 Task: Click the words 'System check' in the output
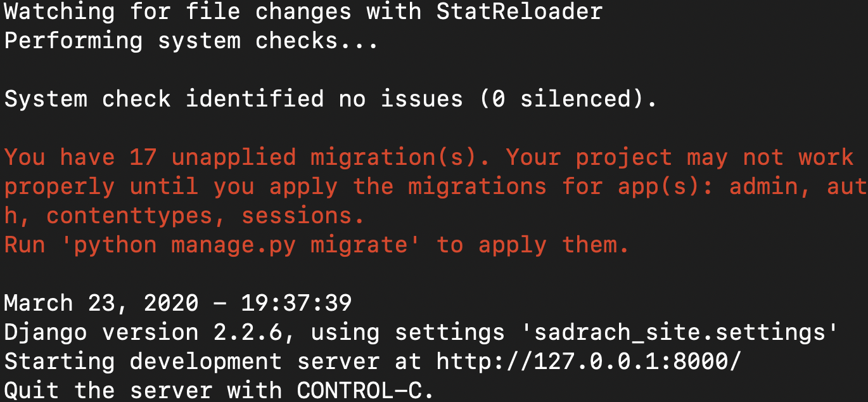[87, 99]
